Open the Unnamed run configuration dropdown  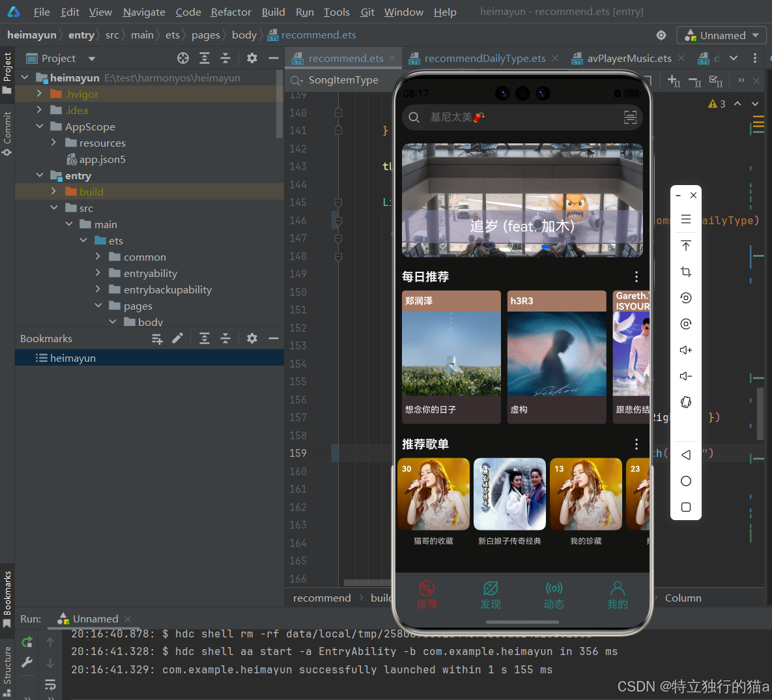tap(722, 35)
